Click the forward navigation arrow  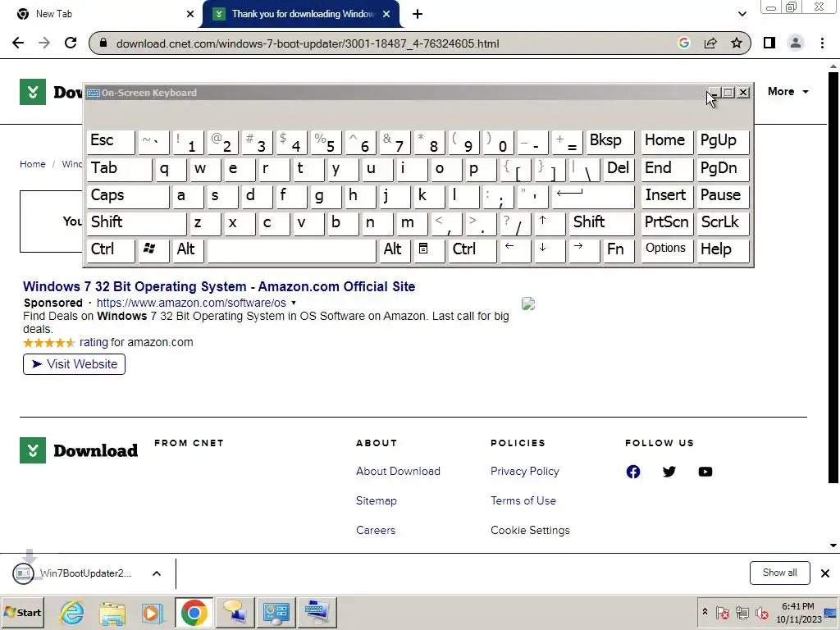pyautogui.click(x=44, y=43)
